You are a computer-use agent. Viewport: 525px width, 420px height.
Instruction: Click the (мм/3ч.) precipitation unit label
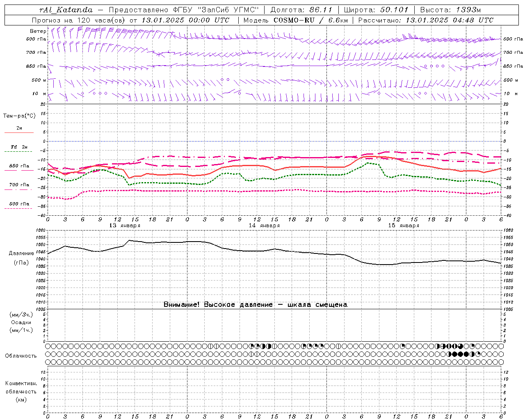coord(21,315)
